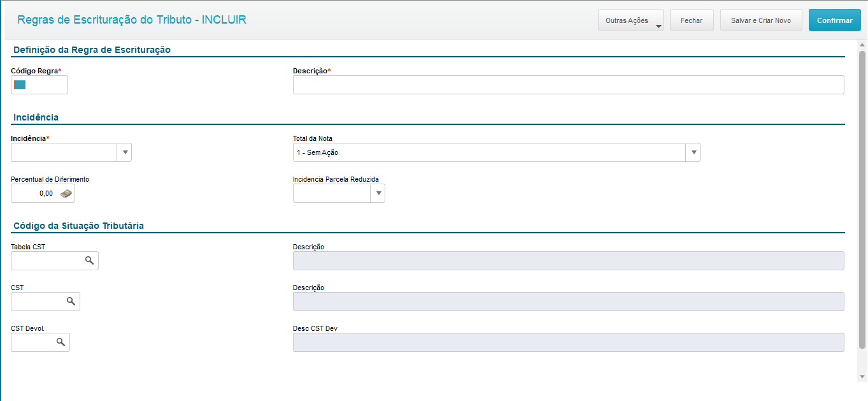
Task: Click the vertical scrollbar thumb
Action: click(x=862, y=199)
